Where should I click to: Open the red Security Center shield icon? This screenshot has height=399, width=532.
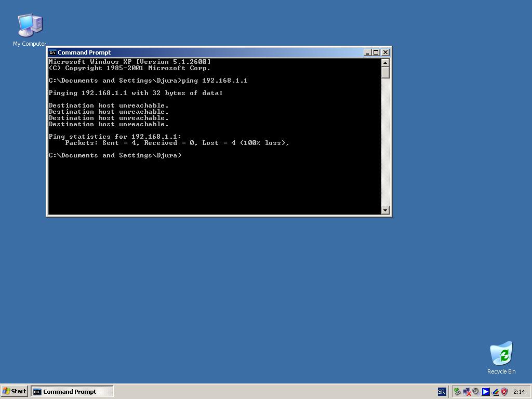[x=504, y=392]
